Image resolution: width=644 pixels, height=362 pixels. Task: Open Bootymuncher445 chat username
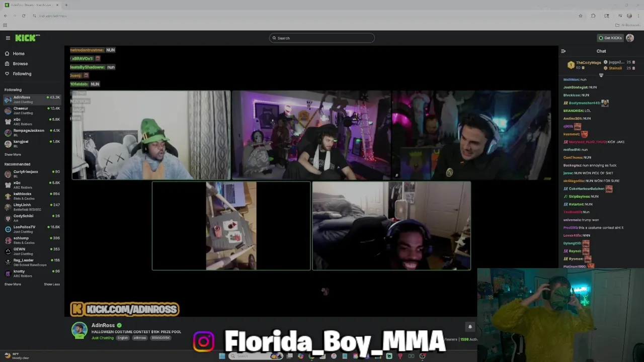584,103
